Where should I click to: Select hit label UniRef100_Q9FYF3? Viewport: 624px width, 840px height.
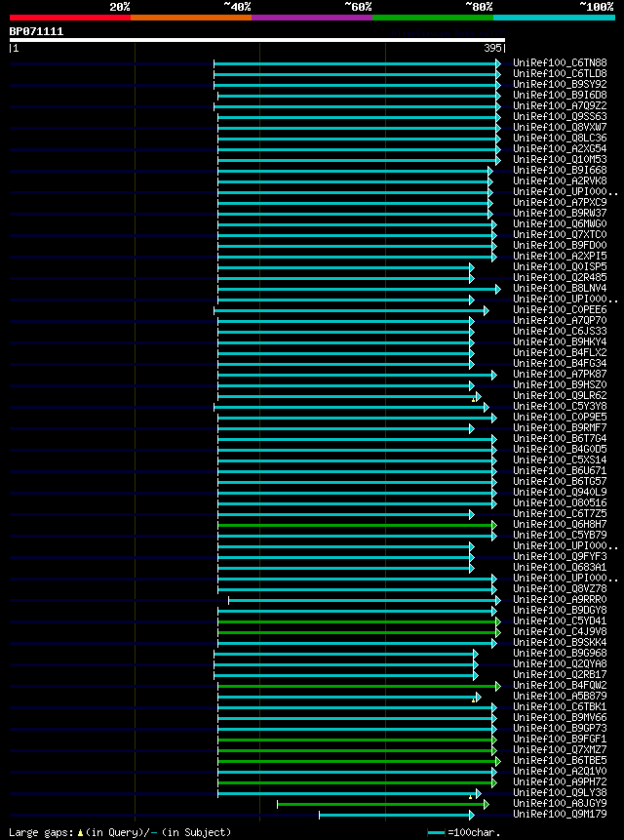click(x=561, y=556)
